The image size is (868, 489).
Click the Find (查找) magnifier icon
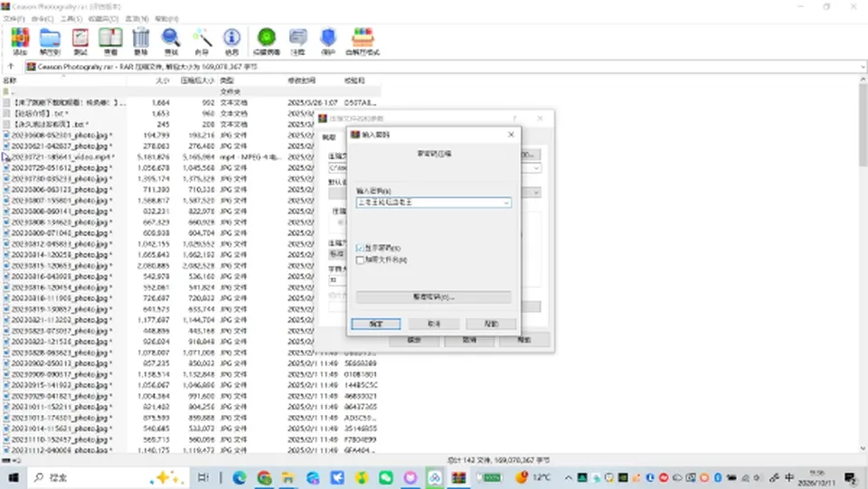coord(171,42)
